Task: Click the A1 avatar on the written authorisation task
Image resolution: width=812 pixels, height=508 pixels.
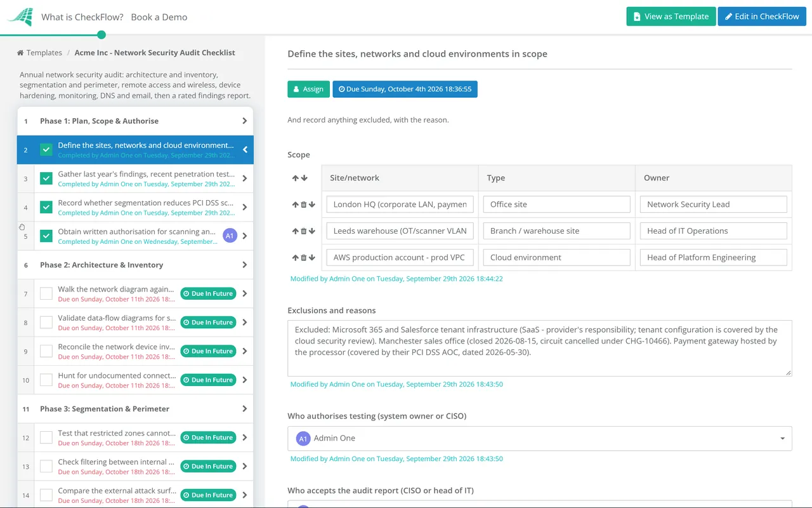Action: click(x=230, y=236)
